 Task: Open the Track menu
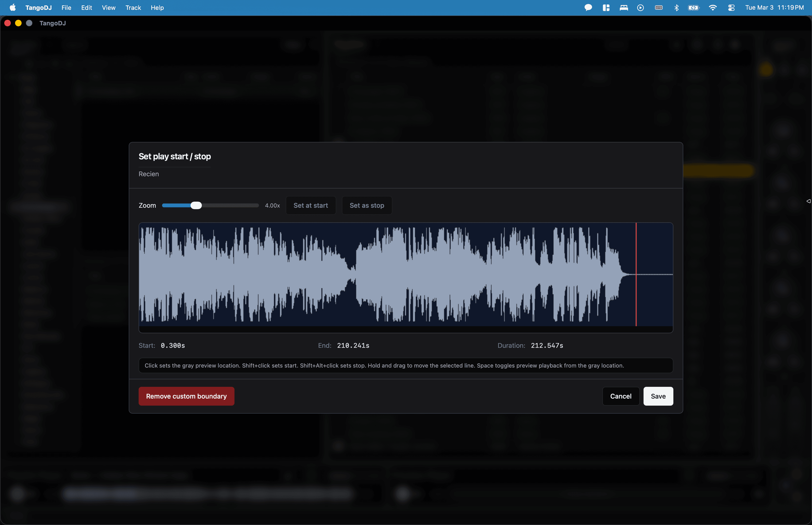[x=133, y=8]
